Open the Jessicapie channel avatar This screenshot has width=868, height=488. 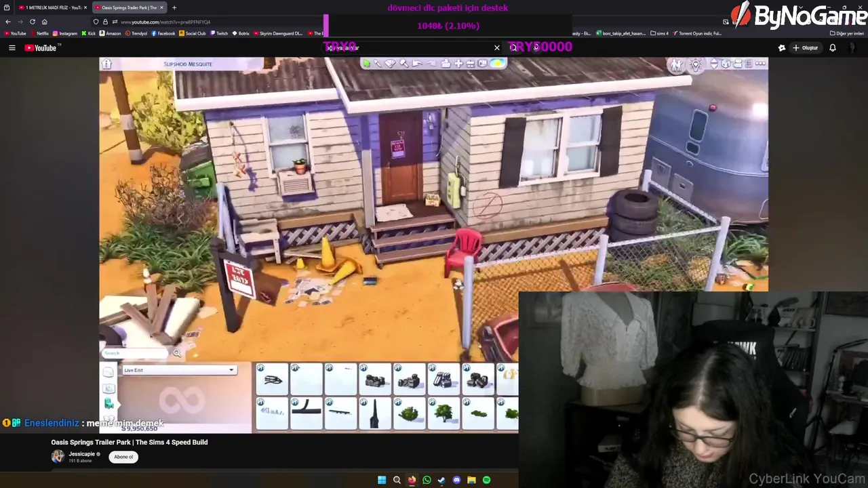[58, 457]
